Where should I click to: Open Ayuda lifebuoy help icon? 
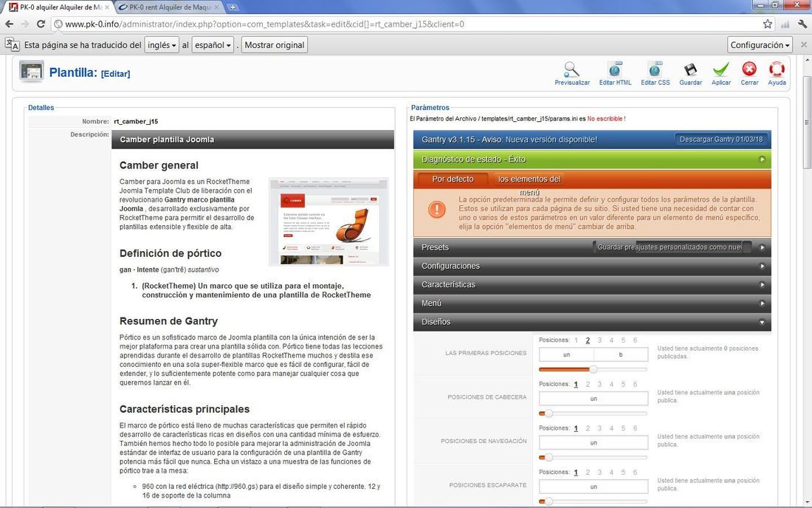pos(777,74)
